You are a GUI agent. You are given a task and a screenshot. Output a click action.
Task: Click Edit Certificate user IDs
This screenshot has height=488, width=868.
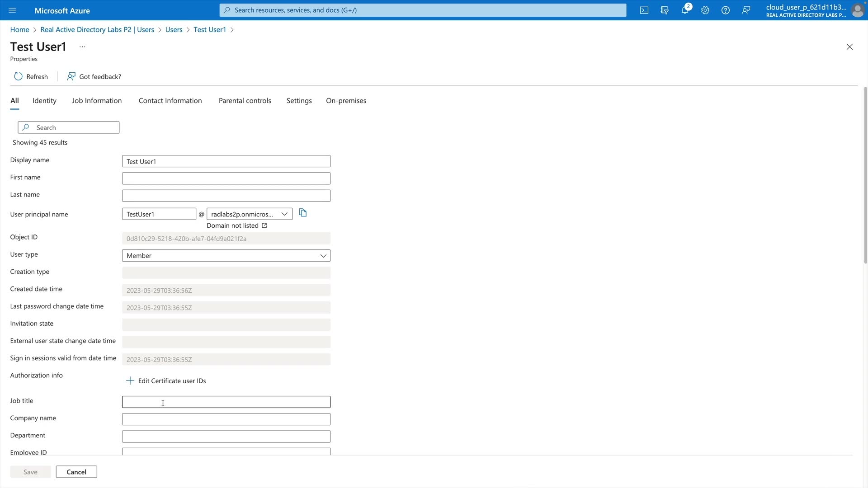[166, 381]
